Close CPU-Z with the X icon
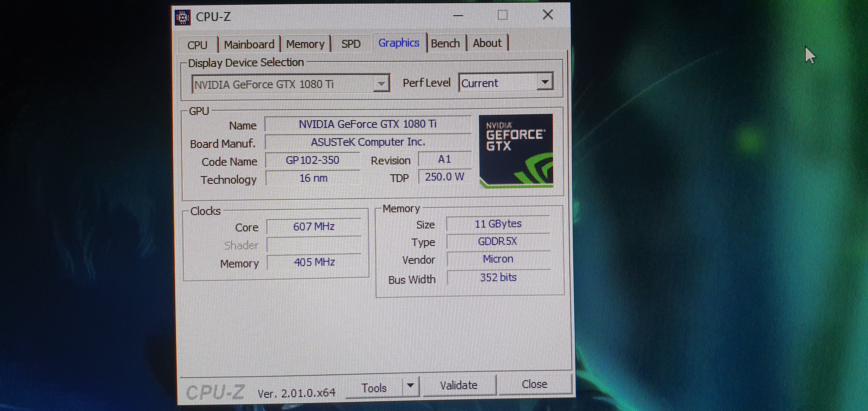 point(547,15)
